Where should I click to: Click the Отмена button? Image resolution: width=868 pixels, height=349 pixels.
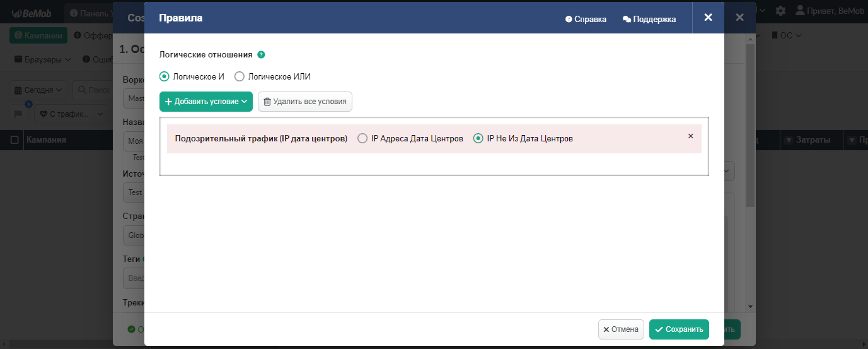tap(621, 329)
